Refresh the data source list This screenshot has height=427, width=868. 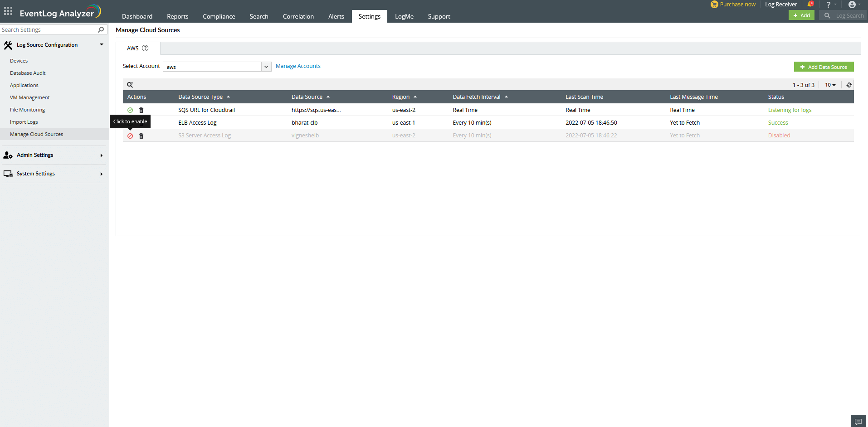point(849,85)
